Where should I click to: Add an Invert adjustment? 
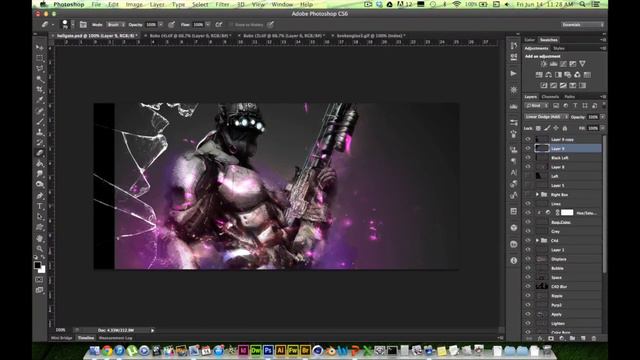544,85
